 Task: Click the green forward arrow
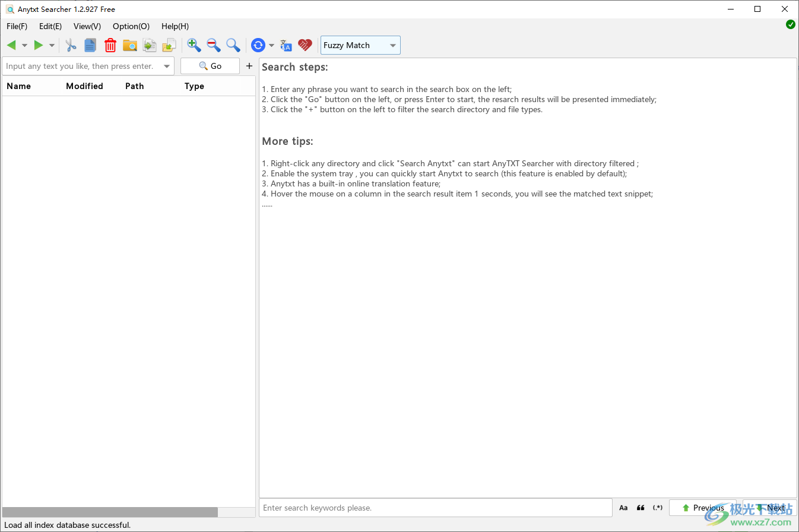(39, 45)
